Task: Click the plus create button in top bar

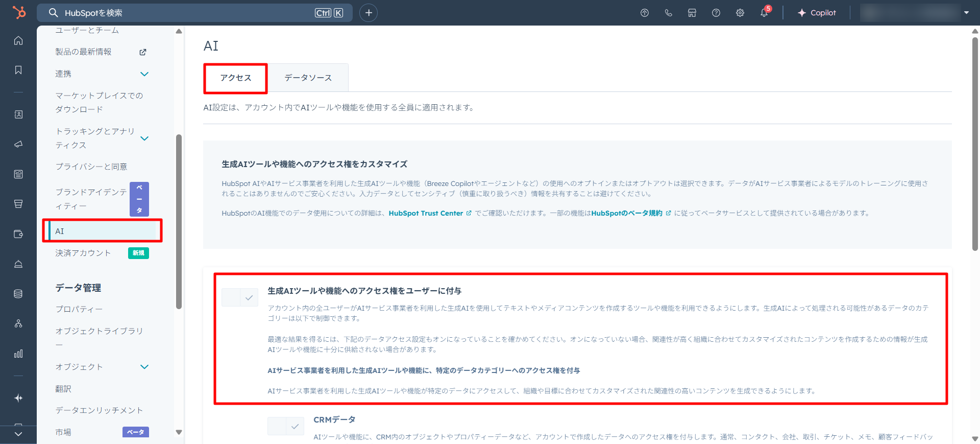Action: pos(369,13)
